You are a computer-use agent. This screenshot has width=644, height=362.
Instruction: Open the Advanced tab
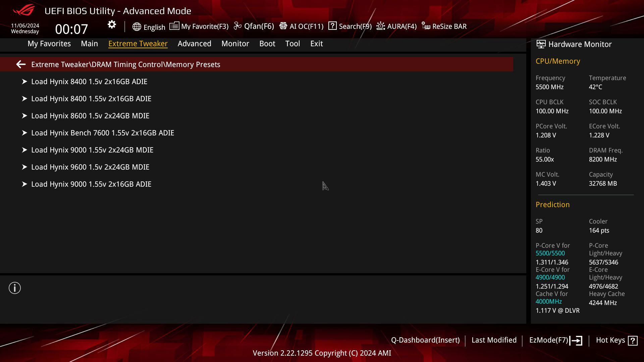194,44
